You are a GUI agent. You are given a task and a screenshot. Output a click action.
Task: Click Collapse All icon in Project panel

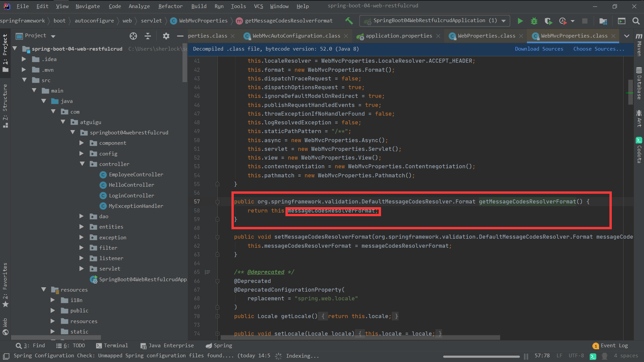coord(148,36)
